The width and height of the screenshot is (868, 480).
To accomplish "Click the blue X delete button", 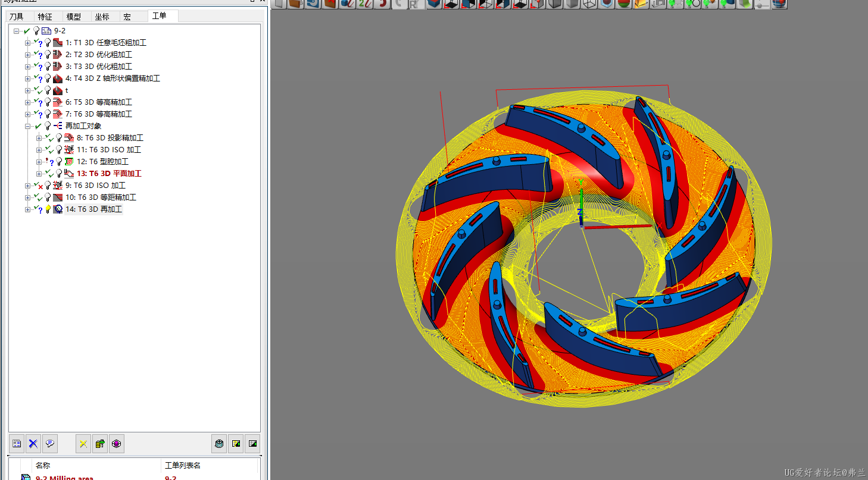I will click(x=33, y=444).
